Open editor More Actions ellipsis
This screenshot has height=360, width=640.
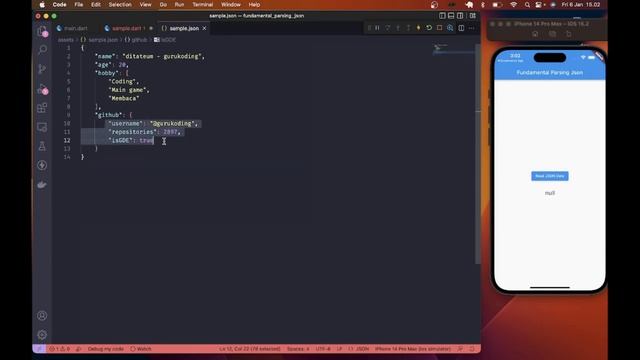[x=471, y=28]
